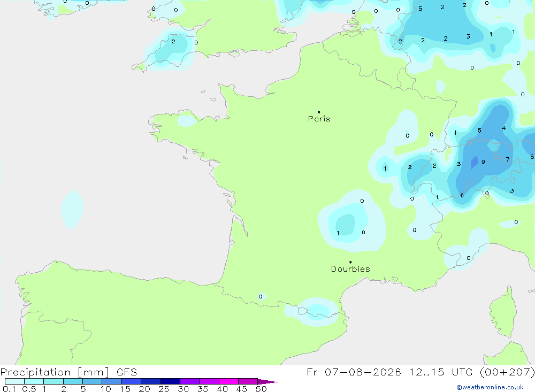The height and width of the screenshot is (392, 535).
Task: Click the legend scale number 0.1
Action: pyautogui.click(x=9, y=389)
